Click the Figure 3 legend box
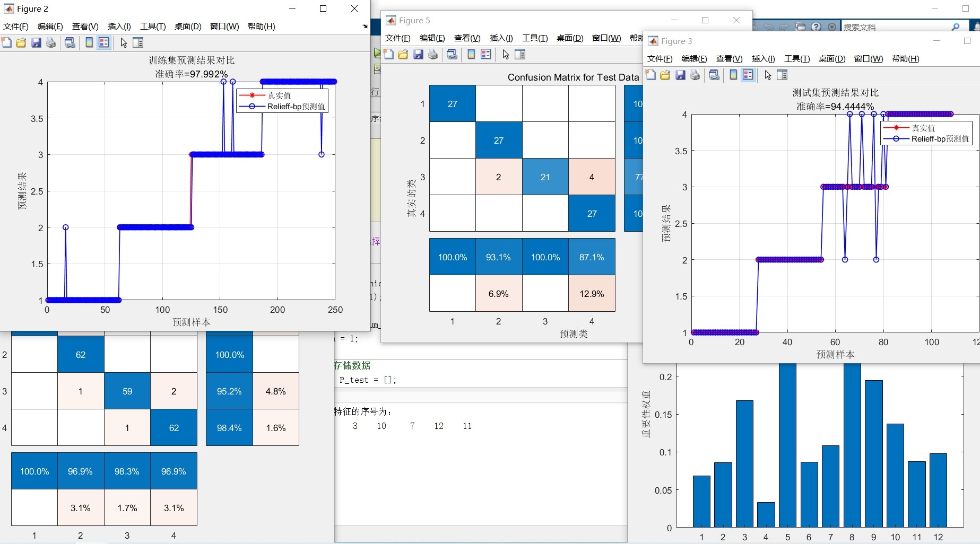Image resolution: width=980 pixels, height=544 pixels. click(926, 133)
